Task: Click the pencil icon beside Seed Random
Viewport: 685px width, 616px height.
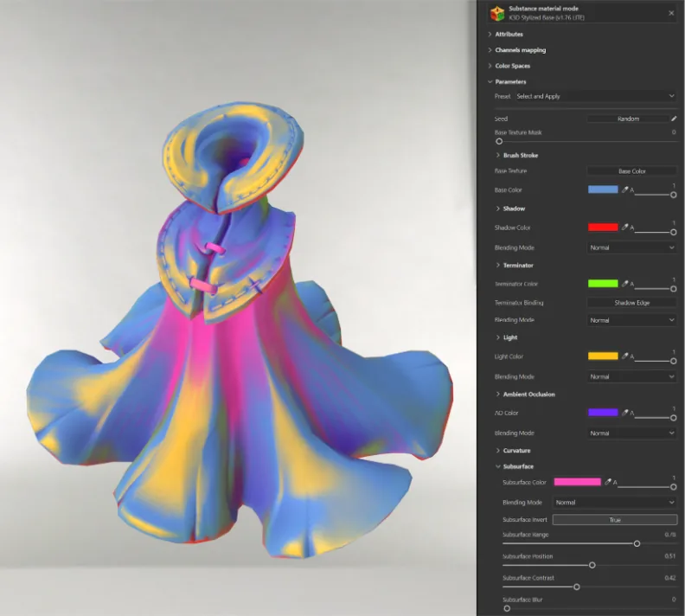Action: pyautogui.click(x=674, y=119)
